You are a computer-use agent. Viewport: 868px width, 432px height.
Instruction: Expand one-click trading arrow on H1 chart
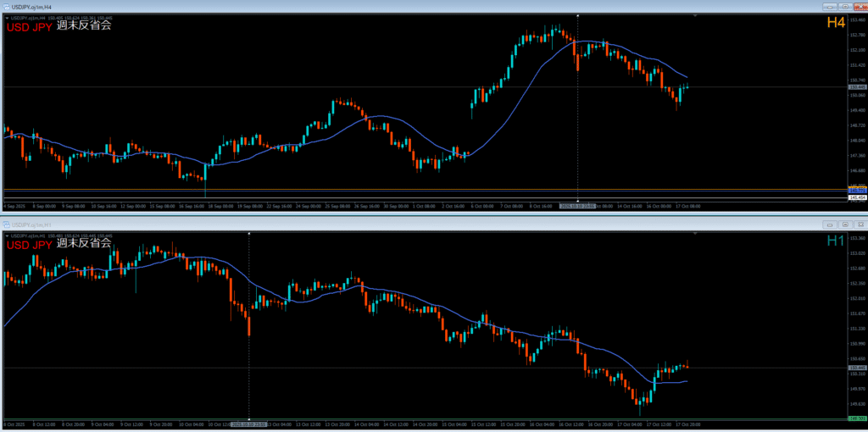point(8,235)
